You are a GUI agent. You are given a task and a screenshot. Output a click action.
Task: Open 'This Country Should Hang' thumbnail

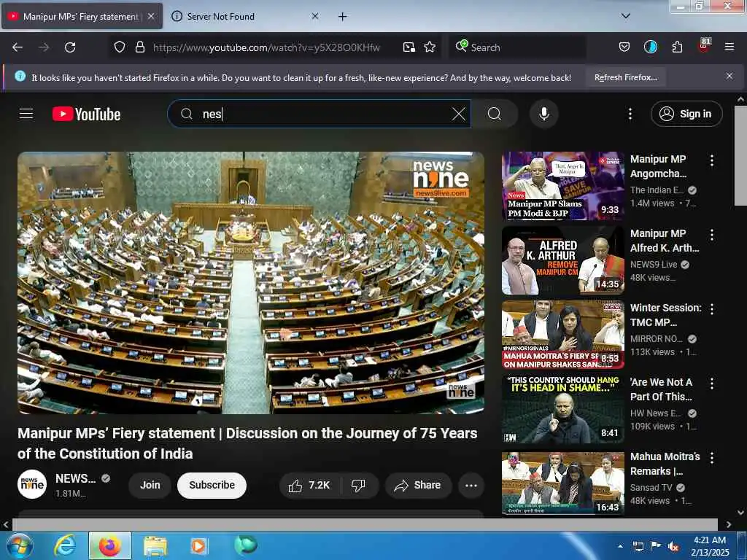562,408
